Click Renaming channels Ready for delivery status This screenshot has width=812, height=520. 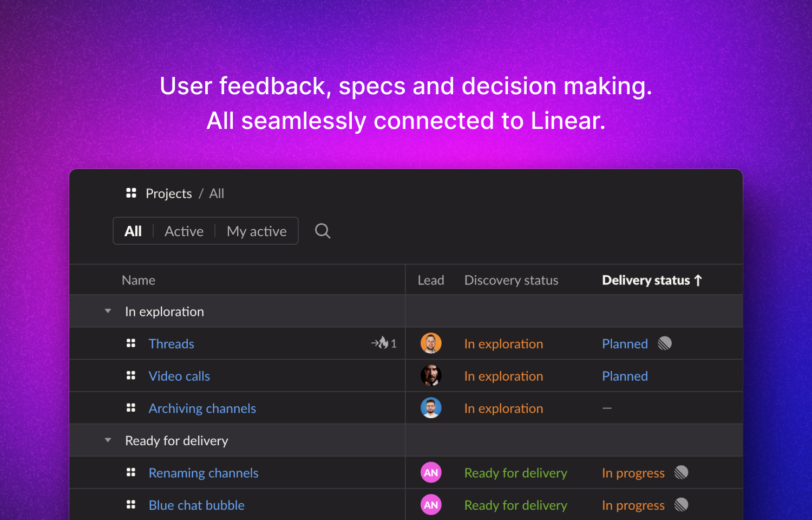point(515,473)
